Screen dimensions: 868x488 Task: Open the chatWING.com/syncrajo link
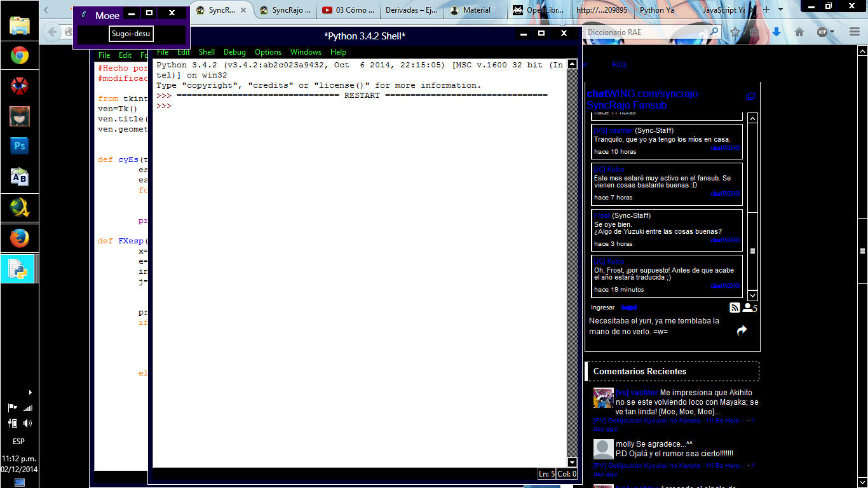pos(642,94)
